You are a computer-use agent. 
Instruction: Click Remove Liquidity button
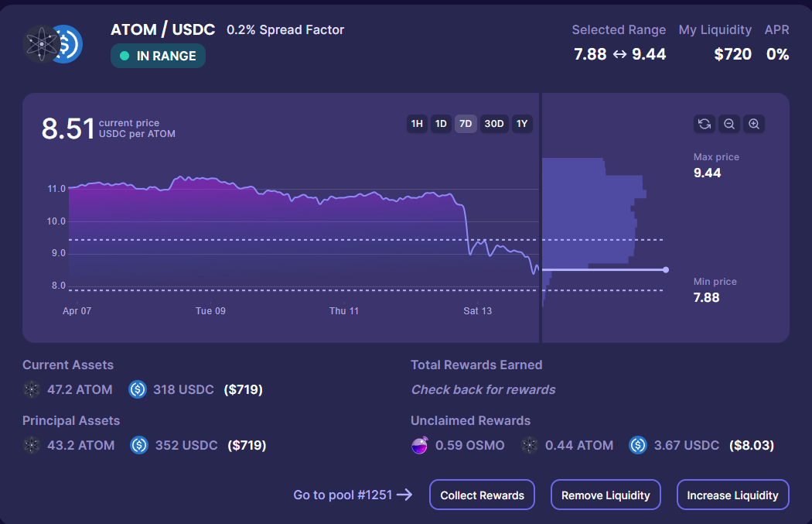(x=606, y=495)
